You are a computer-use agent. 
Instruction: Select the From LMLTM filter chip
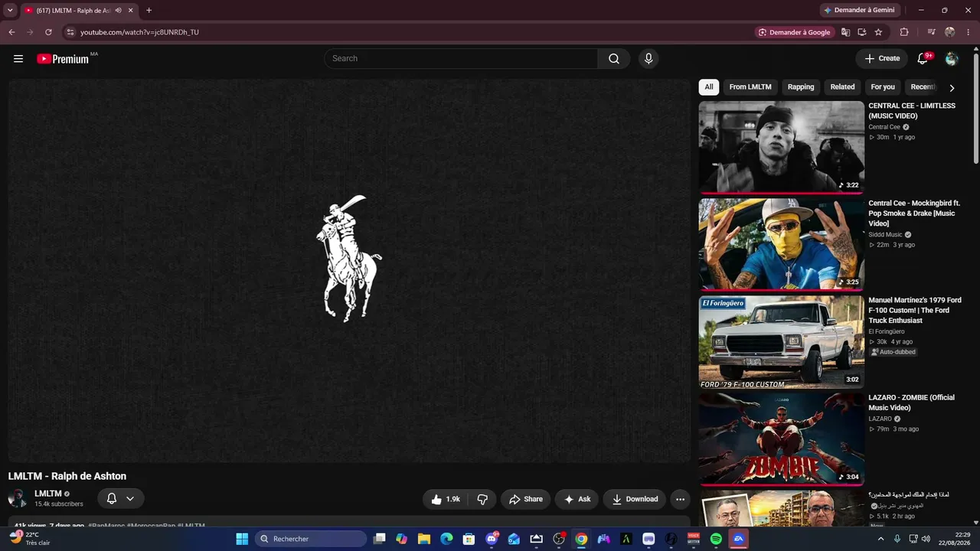coord(750,87)
